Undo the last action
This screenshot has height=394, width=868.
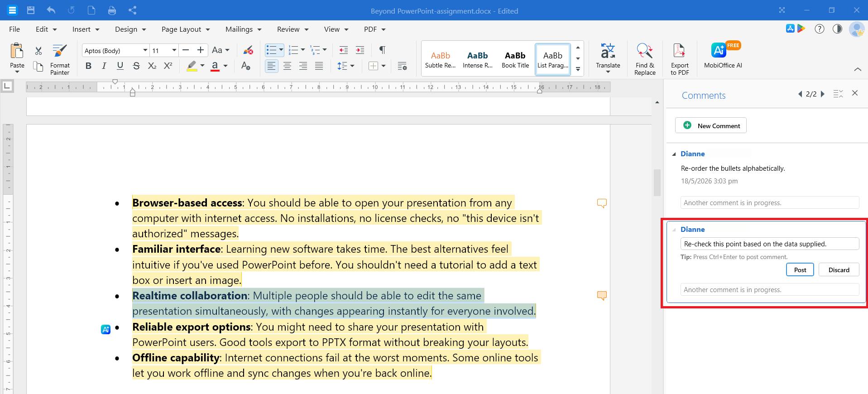51,10
